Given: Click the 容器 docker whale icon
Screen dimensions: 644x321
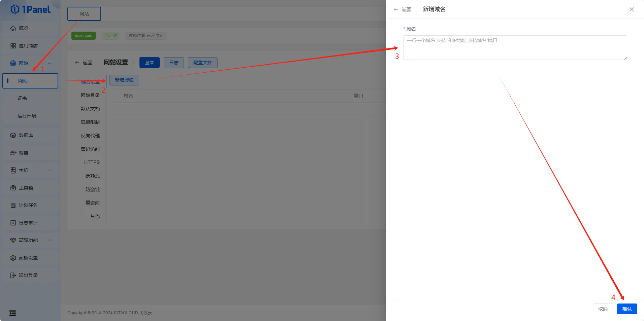Looking at the screenshot, I should [x=13, y=153].
